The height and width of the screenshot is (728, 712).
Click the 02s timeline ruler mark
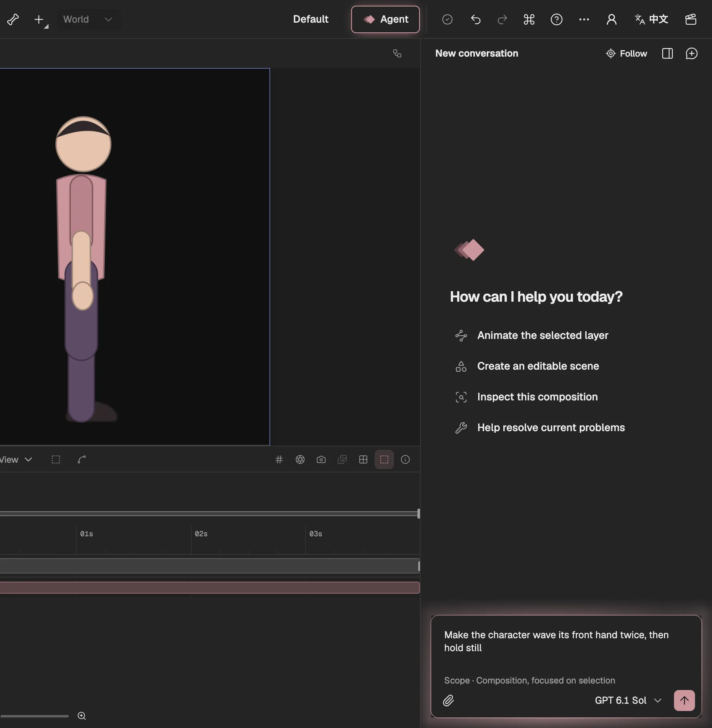point(201,534)
